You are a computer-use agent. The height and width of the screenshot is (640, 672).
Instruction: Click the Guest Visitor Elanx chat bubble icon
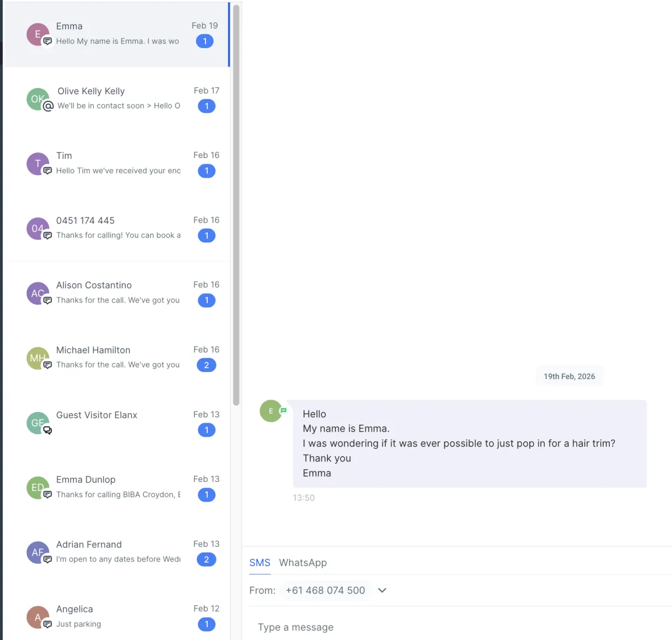(48, 430)
